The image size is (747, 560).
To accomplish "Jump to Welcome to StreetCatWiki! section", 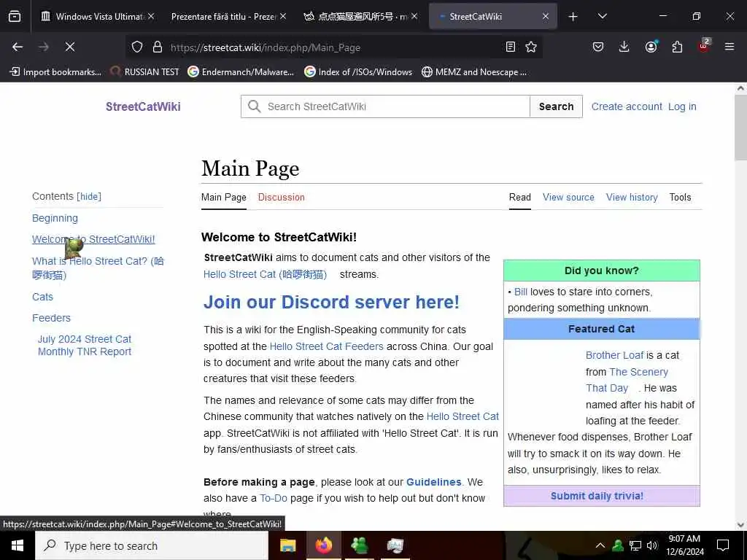I will tap(93, 239).
